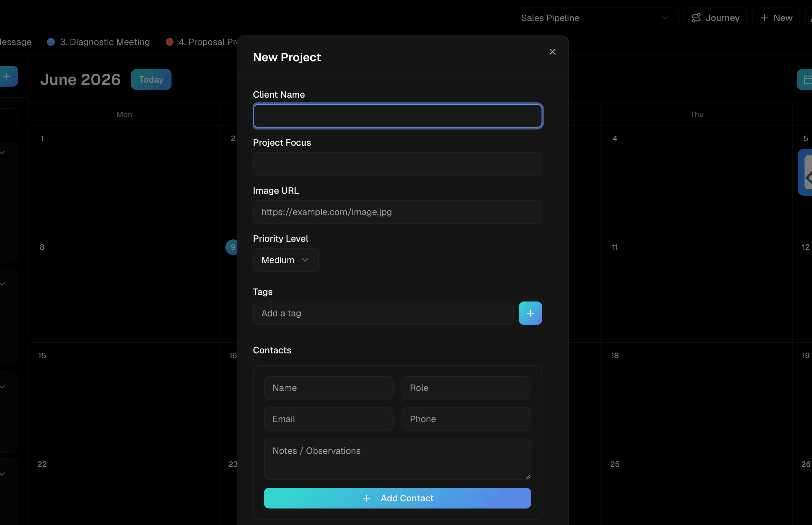The height and width of the screenshot is (525, 812).
Task: Close the New Project dialog
Action: point(552,52)
